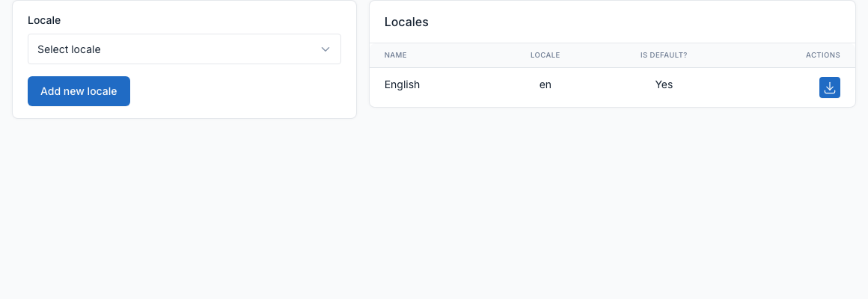Click the NAME column header
Screen dimensions: 868x299
395,55
